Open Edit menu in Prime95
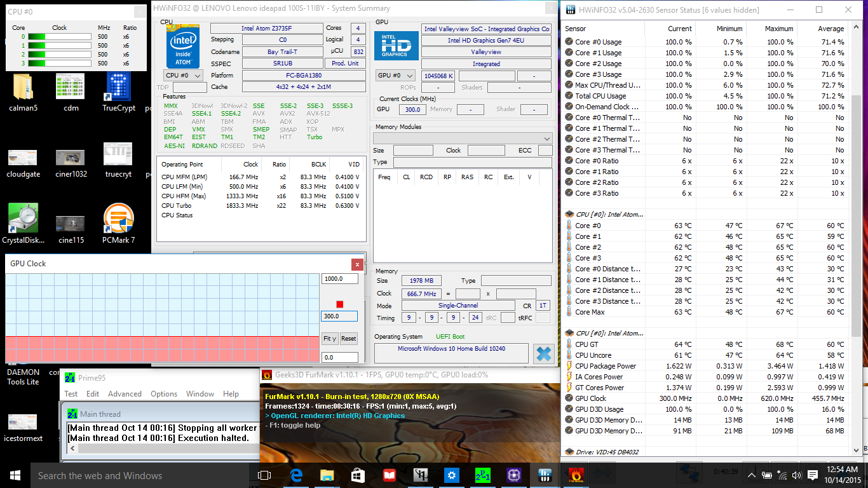 click(93, 394)
